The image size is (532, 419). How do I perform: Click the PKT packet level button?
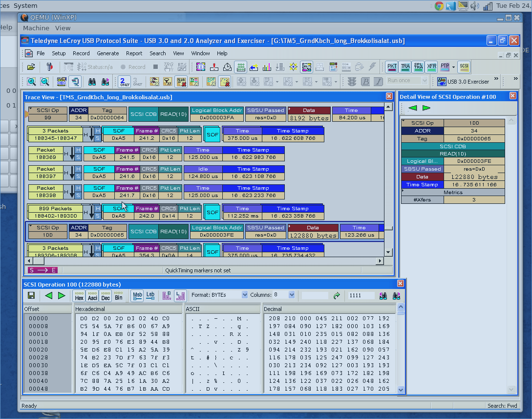click(x=392, y=67)
